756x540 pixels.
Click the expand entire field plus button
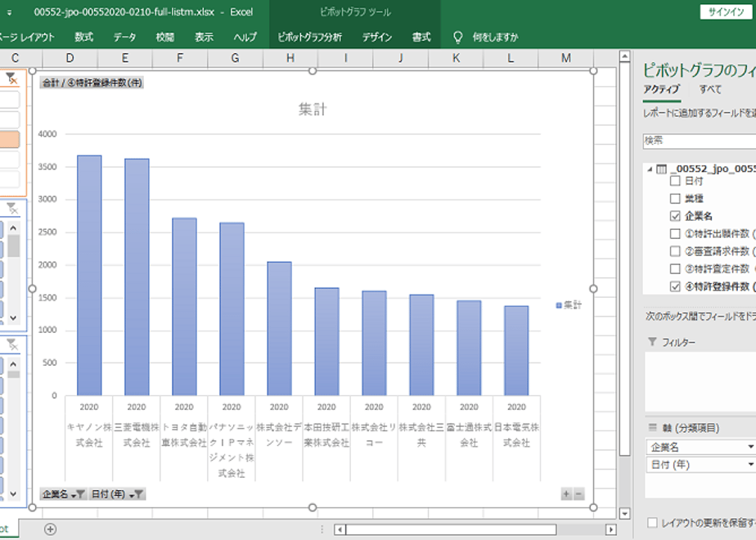tap(566, 494)
